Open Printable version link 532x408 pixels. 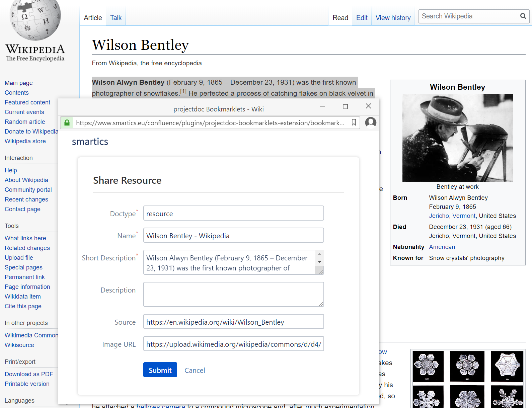27,384
